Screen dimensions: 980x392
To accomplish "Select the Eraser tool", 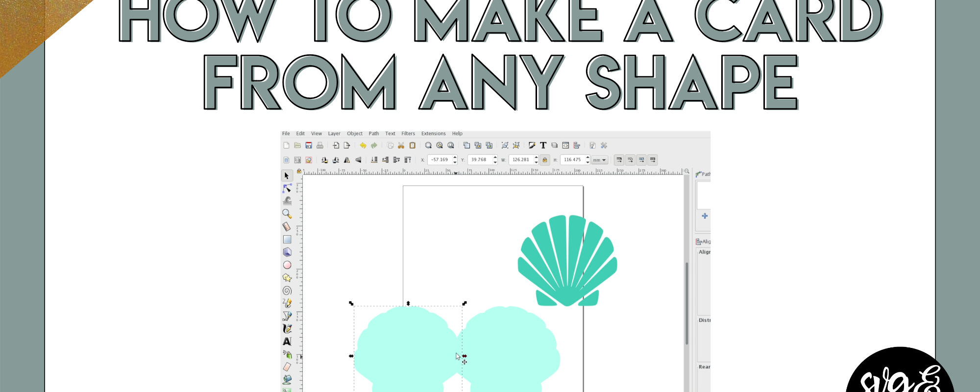I will 287,367.
